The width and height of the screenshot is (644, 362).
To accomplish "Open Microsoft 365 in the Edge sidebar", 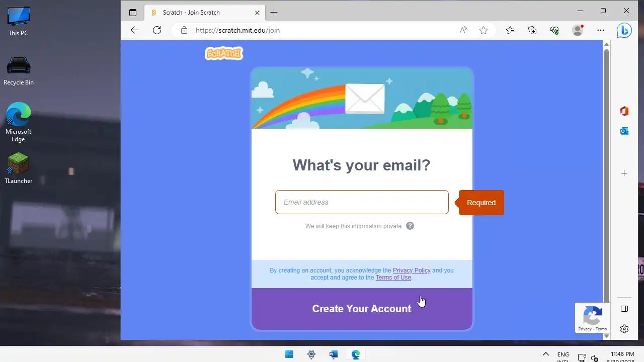I will (624, 111).
